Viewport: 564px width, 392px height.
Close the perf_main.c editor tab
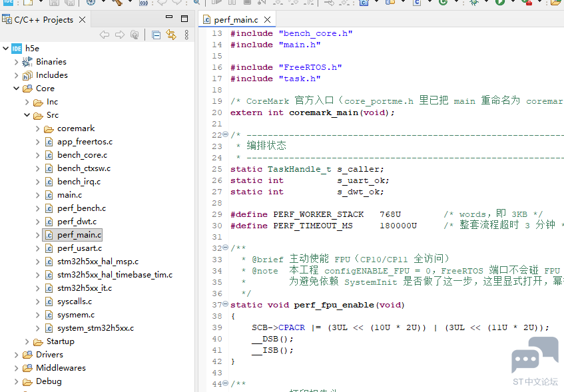(267, 19)
